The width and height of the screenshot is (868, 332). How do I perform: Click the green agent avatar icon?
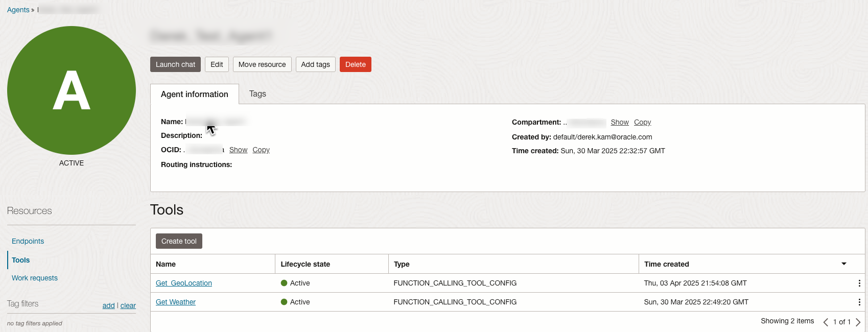(x=72, y=90)
